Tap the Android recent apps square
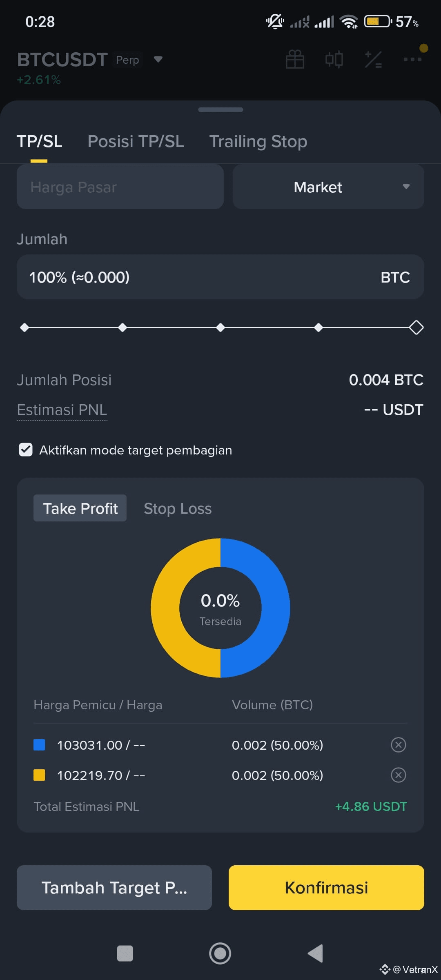Image resolution: width=441 pixels, height=980 pixels. click(125, 953)
